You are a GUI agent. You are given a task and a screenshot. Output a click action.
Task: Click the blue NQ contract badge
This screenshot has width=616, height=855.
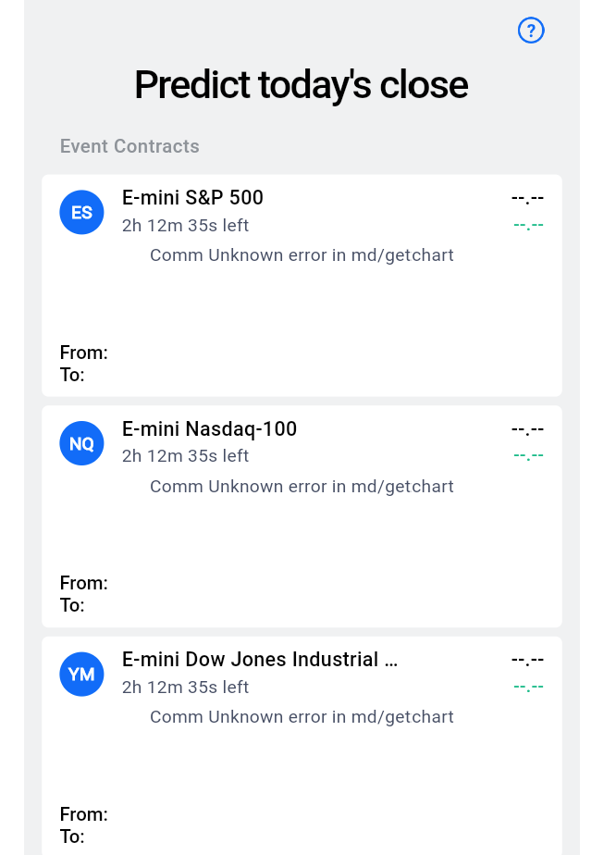click(x=81, y=443)
